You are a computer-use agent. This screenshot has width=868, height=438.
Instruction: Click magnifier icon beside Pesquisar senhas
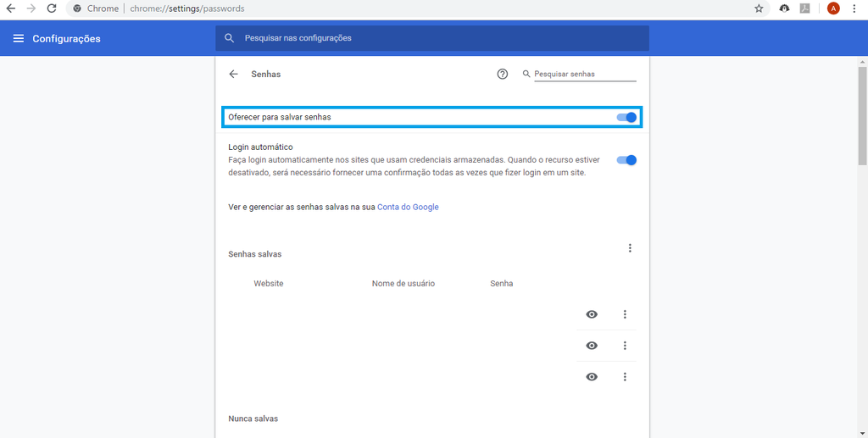pos(526,74)
